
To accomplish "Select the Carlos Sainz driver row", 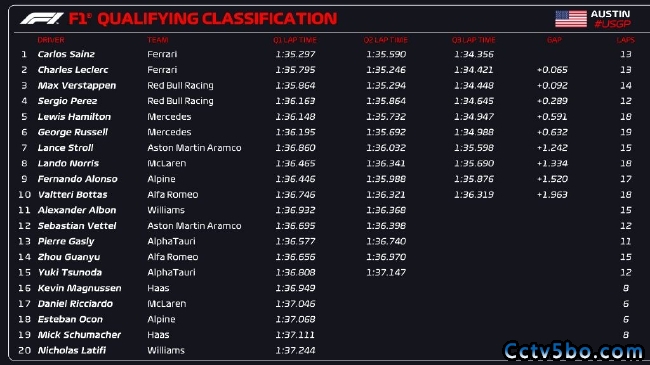I will pyautogui.click(x=325, y=54).
